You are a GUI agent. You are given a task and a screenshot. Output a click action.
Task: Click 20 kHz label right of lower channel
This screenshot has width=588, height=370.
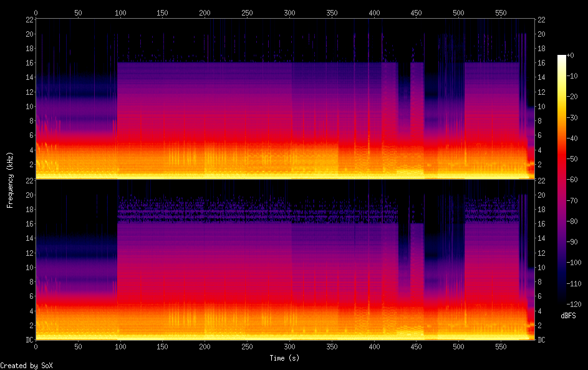click(x=542, y=195)
